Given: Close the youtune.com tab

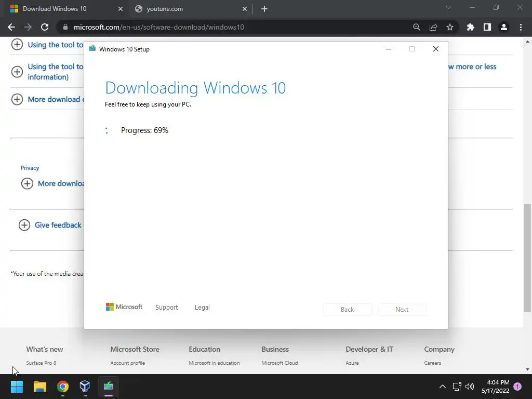Looking at the screenshot, I should pyautogui.click(x=245, y=9).
